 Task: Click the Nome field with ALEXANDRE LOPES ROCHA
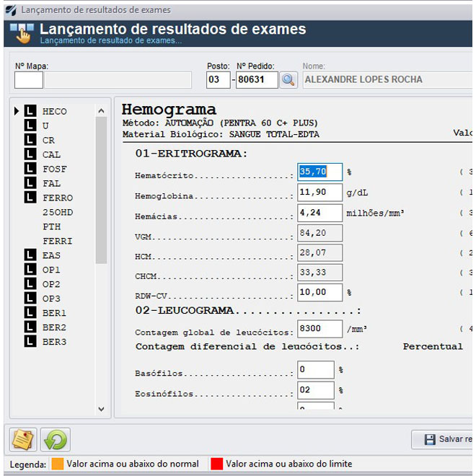388,80
